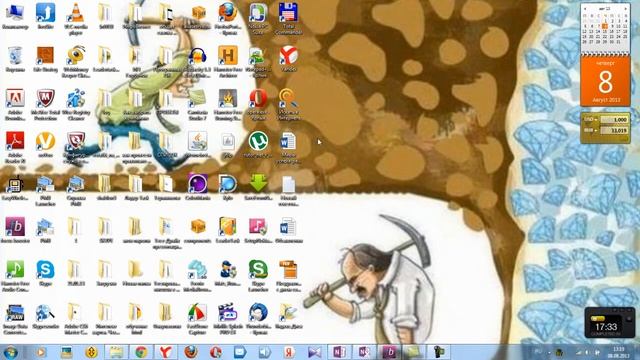Open the Firefox Portable desktop shortcut
The image size is (640, 360).
(228, 18)
